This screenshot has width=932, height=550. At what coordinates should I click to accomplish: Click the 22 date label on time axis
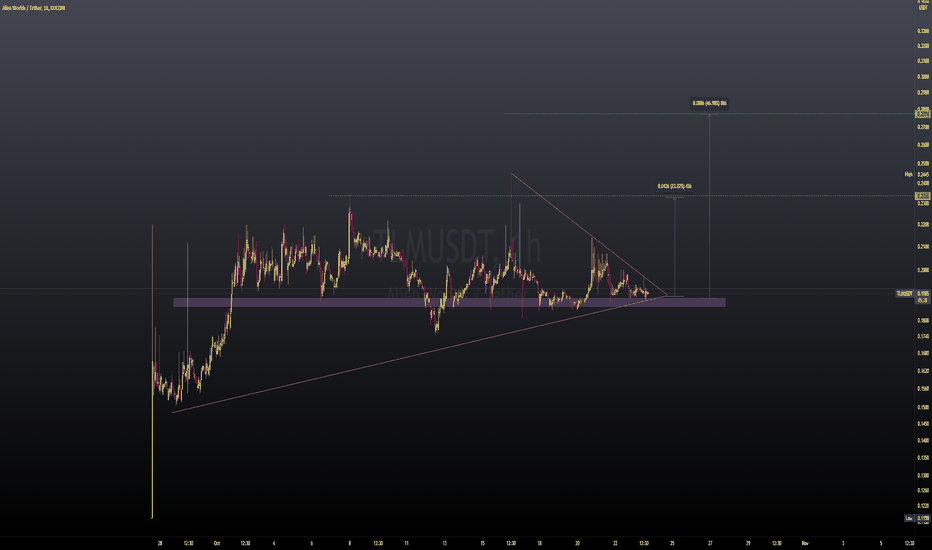(x=615, y=543)
